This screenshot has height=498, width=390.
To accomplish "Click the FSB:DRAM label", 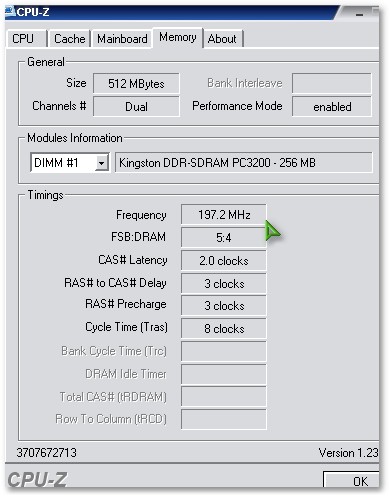I will [138, 237].
